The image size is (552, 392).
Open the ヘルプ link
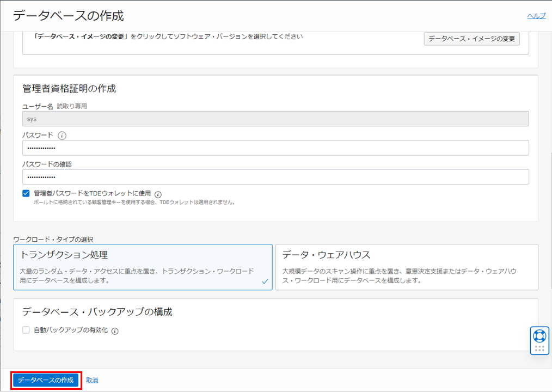536,16
